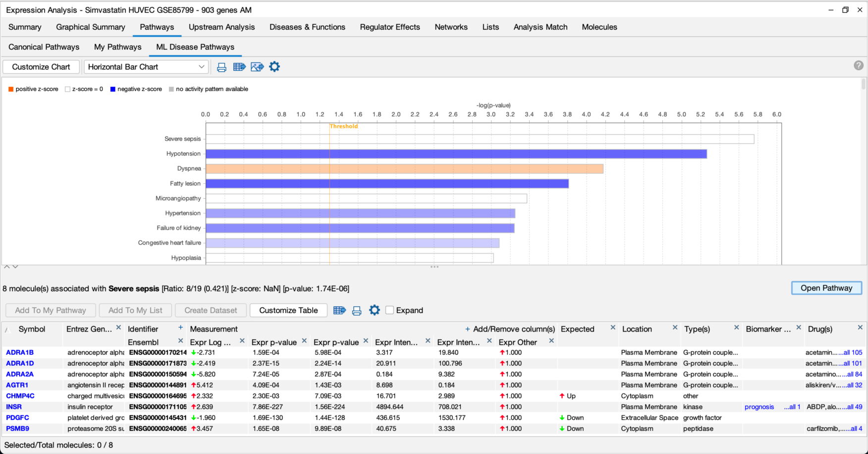Open the My Pathways subtab

tap(118, 47)
